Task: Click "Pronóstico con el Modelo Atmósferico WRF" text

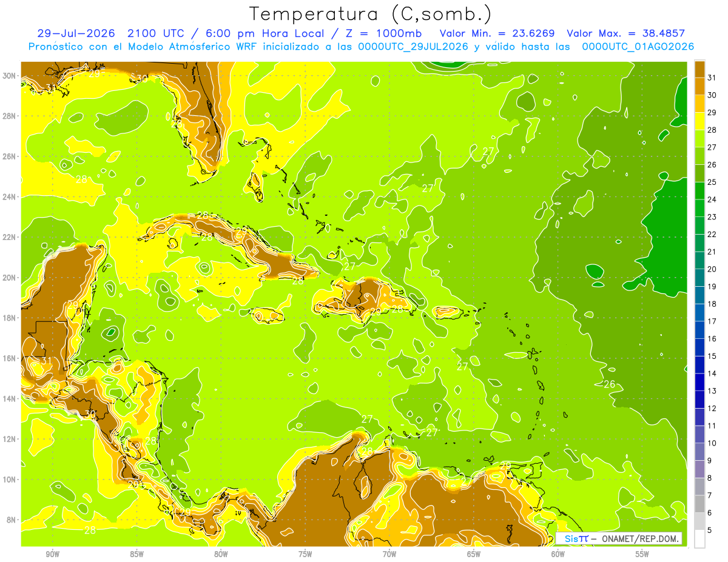Action: click(x=144, y=47)
